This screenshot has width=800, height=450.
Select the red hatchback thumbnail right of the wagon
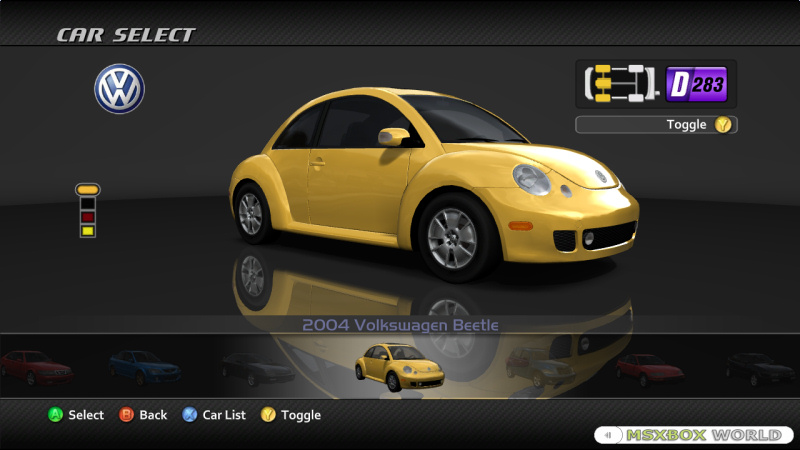[x=649, y=370]
